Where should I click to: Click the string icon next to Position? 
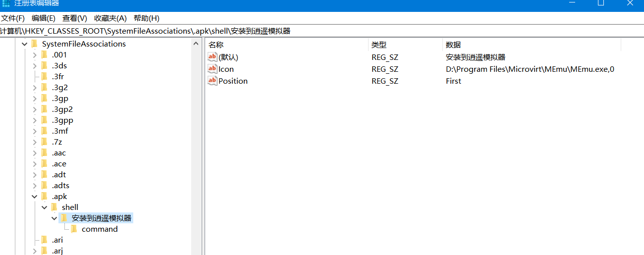click(213, 81)
